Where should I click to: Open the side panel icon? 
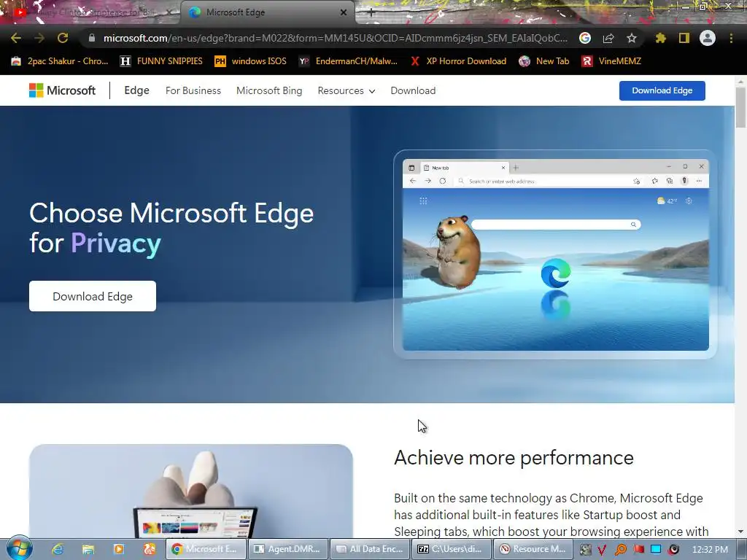coord(684,38)
